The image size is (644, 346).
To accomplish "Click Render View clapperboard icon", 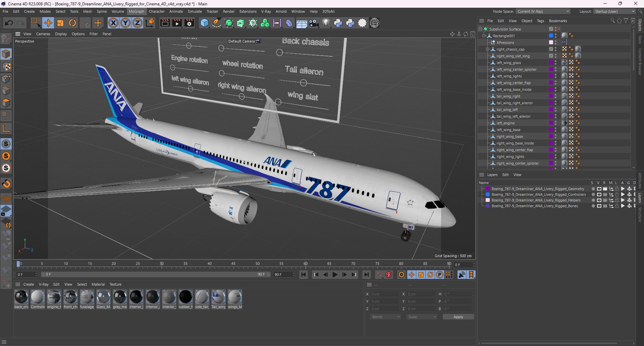I will pos(165,23).
